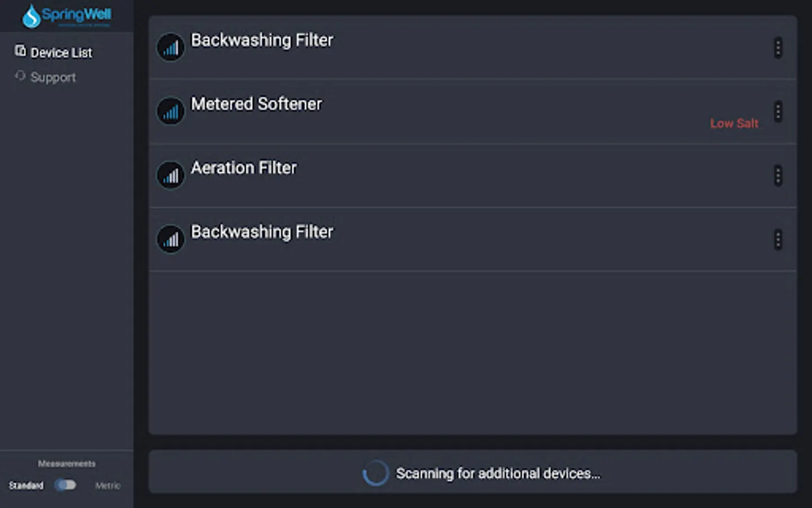Open options menu for the last Backwashing Filter
The image size is (812, 508).
pos(778,240)
